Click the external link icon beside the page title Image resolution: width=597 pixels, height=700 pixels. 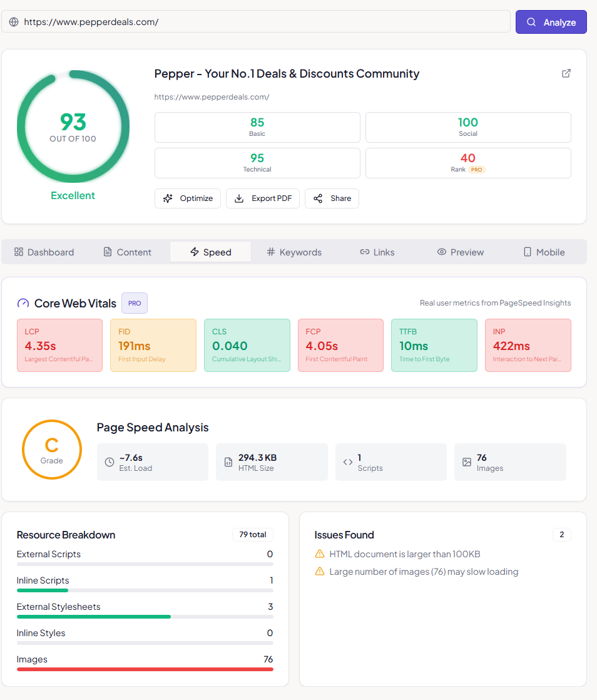tap(566, 73)
